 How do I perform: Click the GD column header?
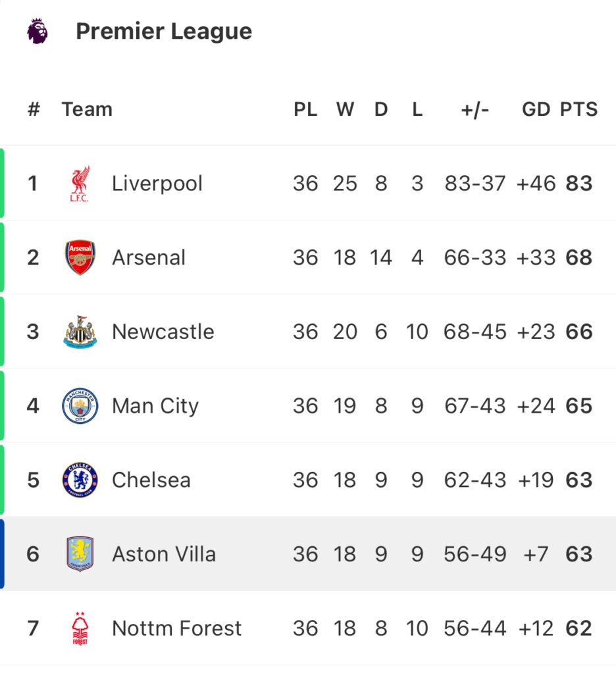click(536, 109)
